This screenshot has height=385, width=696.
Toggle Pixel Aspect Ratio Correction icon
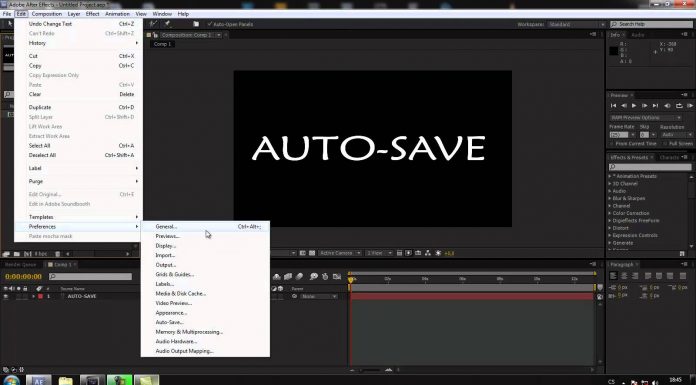399,253
